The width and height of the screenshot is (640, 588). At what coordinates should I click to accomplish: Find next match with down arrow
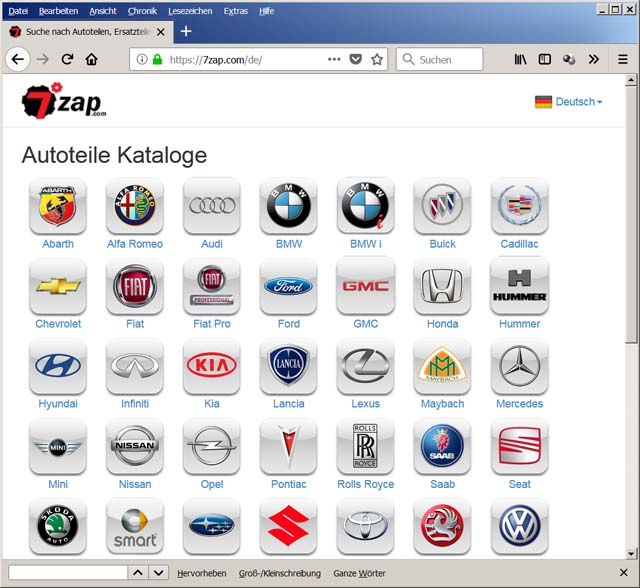coord(159,573)
